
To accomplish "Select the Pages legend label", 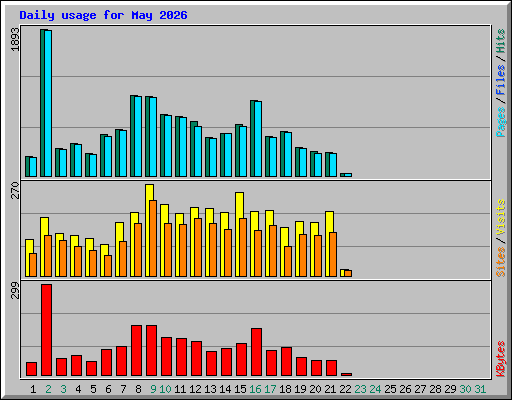I will tap(501, 122).
